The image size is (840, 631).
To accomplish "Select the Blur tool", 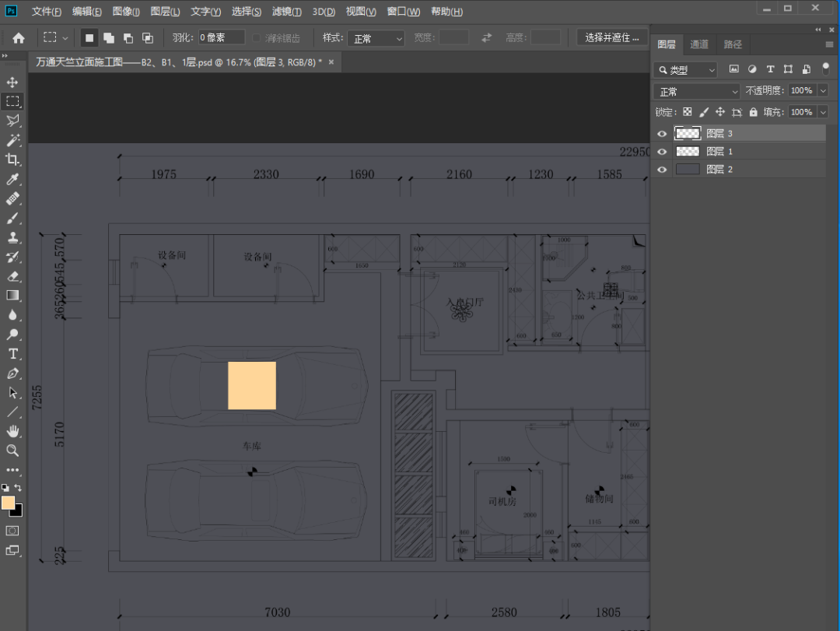I will [x=12, y=315].
